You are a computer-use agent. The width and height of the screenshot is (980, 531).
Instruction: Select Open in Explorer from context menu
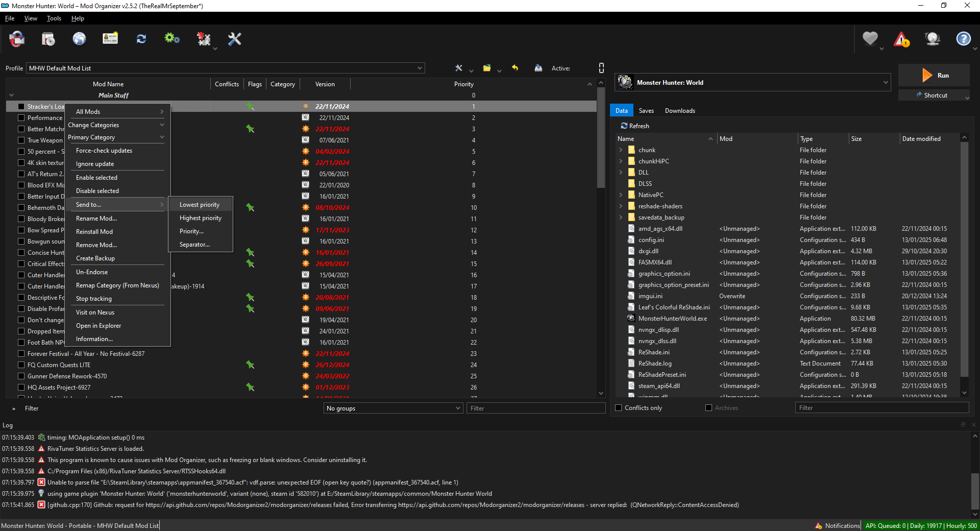pyautogui.click(x=99, y=326)
